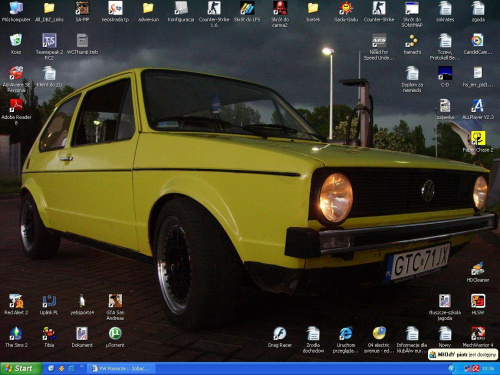Launch the Counter-Strike icon next to Gadu-Gadu
The width and height of the screenshot is (500, 375).
(x=379, y=8)
